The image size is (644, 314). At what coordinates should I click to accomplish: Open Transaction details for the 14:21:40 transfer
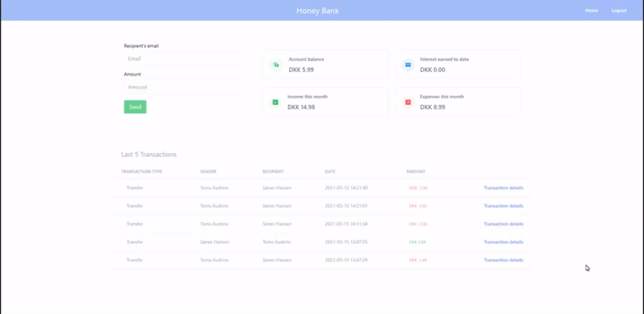pyautogui.click(x=504, y=188)
